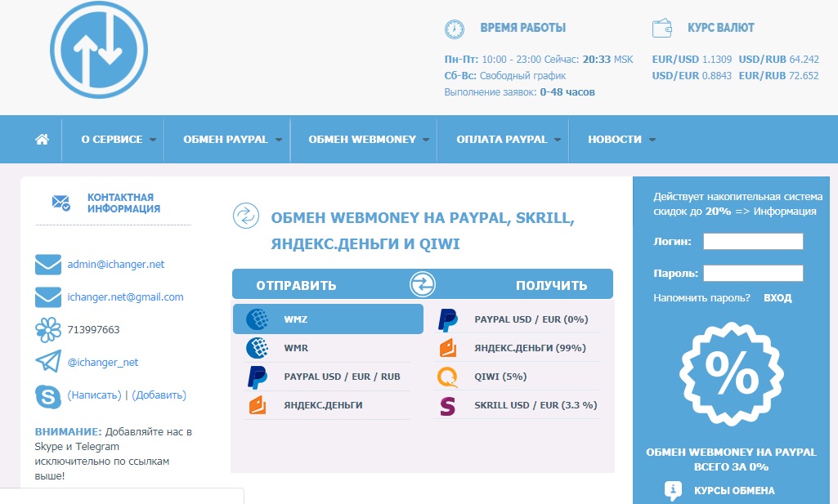Click Yandex wallet icon in receive column
This screenshot has width=838, height=504.
pos(448,348)
